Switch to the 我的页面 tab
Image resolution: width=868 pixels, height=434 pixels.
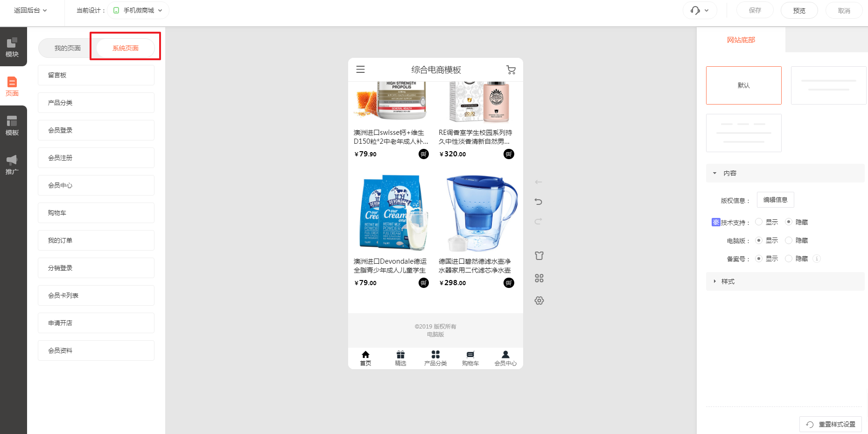point(68,48)
